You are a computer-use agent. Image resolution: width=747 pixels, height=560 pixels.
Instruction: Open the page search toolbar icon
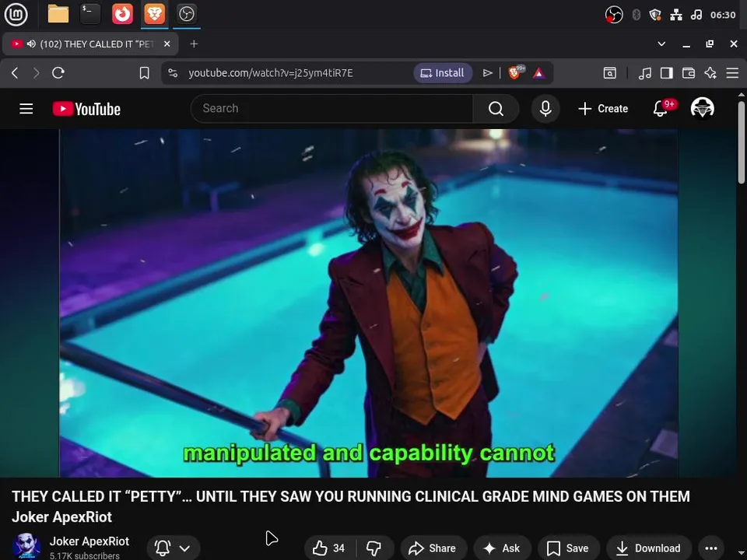(x=609, y=73)
